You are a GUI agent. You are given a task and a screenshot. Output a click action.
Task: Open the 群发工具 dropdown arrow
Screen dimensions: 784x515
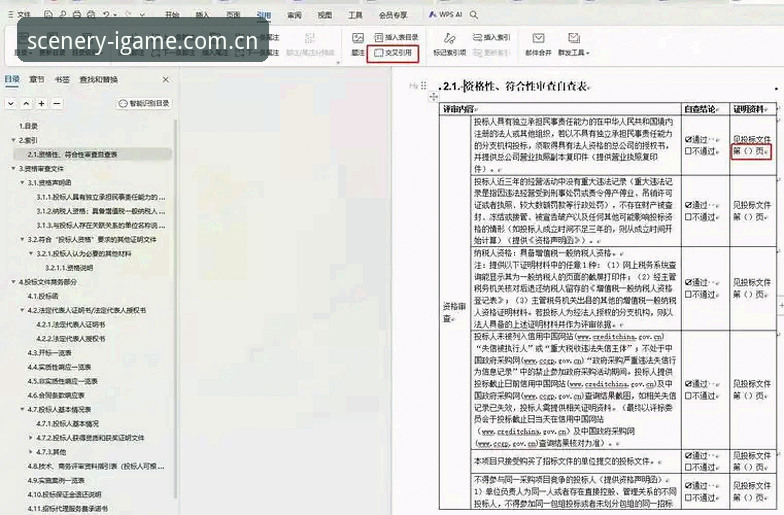tap(588, 53)
